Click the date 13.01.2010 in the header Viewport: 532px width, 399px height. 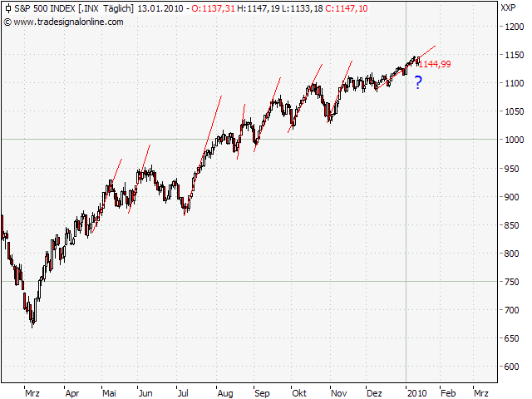pos(160,8)
